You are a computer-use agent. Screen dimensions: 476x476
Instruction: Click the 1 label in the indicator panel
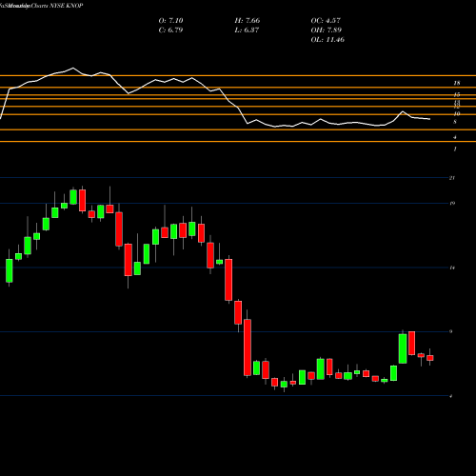coord(455,149)
